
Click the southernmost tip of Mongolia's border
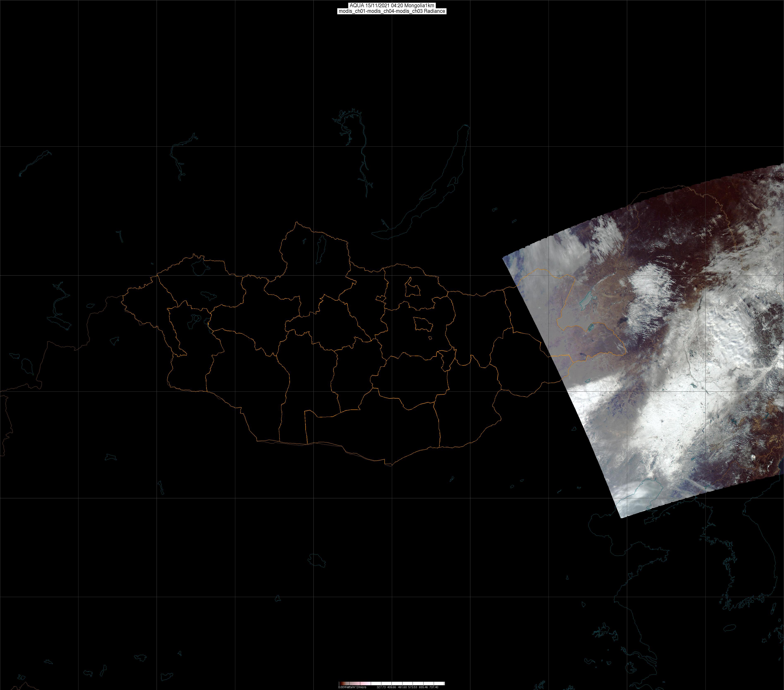(x=391, y=466)
